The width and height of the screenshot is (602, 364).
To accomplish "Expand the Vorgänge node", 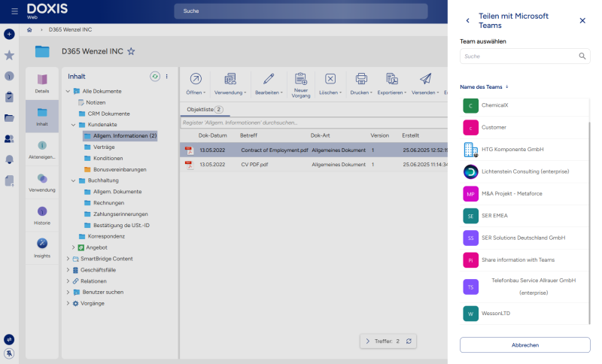I will 68,303.
